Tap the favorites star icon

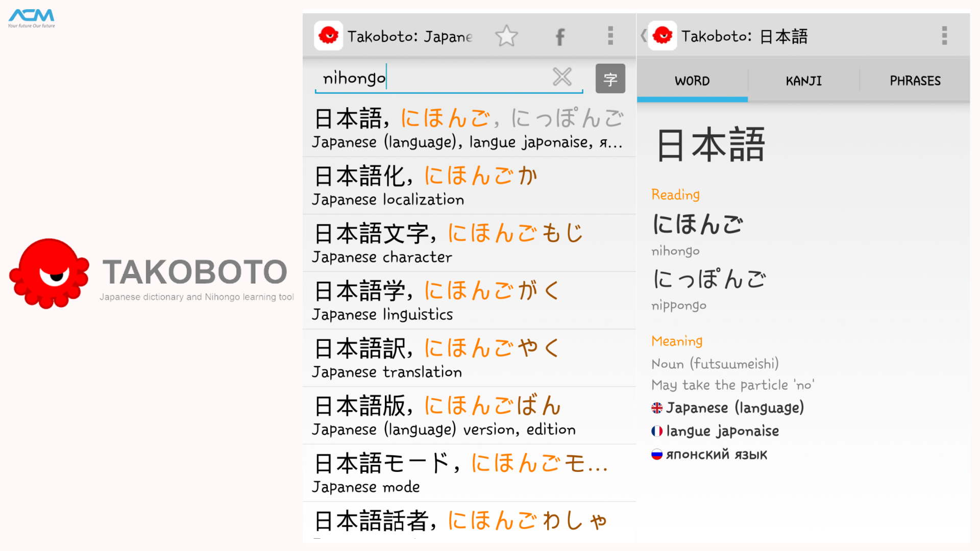pyautogui.click(x=506, y=36)
